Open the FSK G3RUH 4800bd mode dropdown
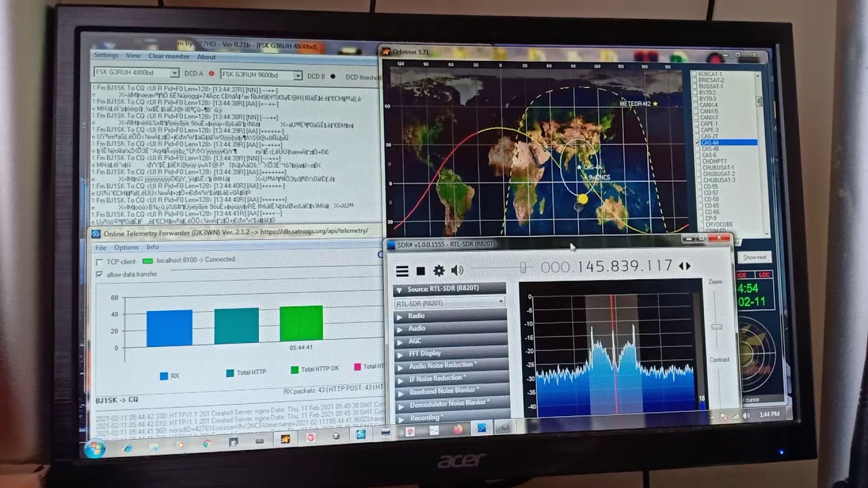This screenshot has height=488, width=868. pyautogui.click(x=136, y=73)
